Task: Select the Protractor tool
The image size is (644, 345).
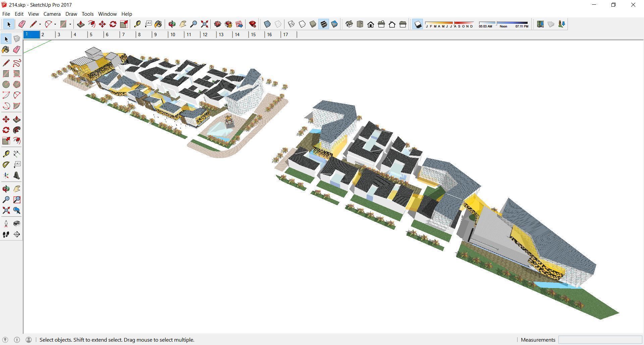Action: [x=6, y=165]
